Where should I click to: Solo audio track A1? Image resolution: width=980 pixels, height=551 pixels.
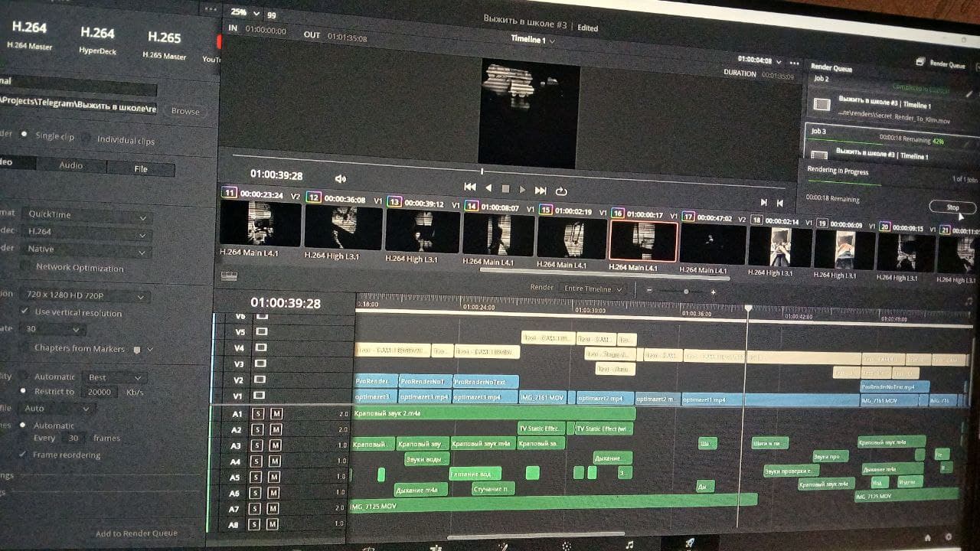pos(258,413)
